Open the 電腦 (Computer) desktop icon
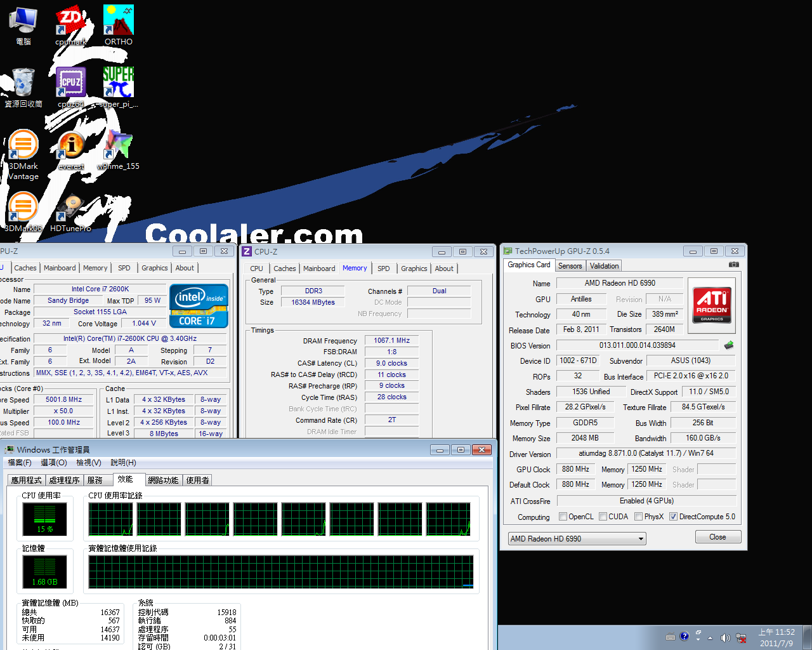 [23, 25]
